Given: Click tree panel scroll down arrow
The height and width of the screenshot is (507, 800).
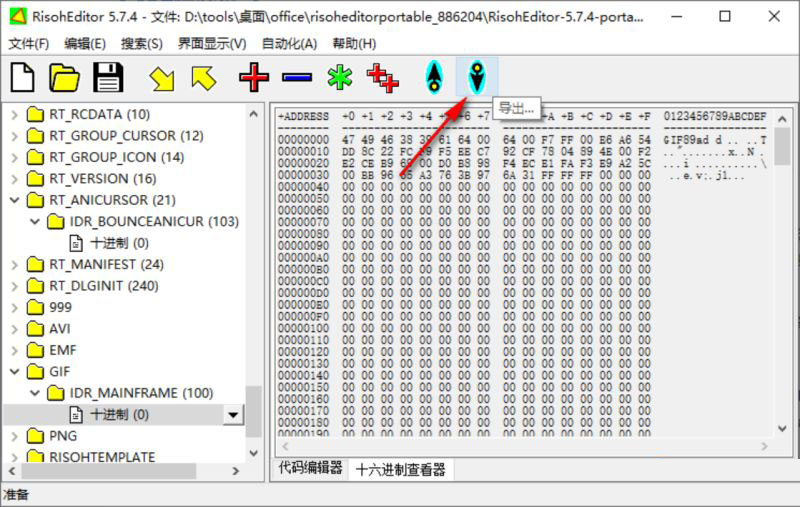Looking at the screenshot, I should coord(254,453).
